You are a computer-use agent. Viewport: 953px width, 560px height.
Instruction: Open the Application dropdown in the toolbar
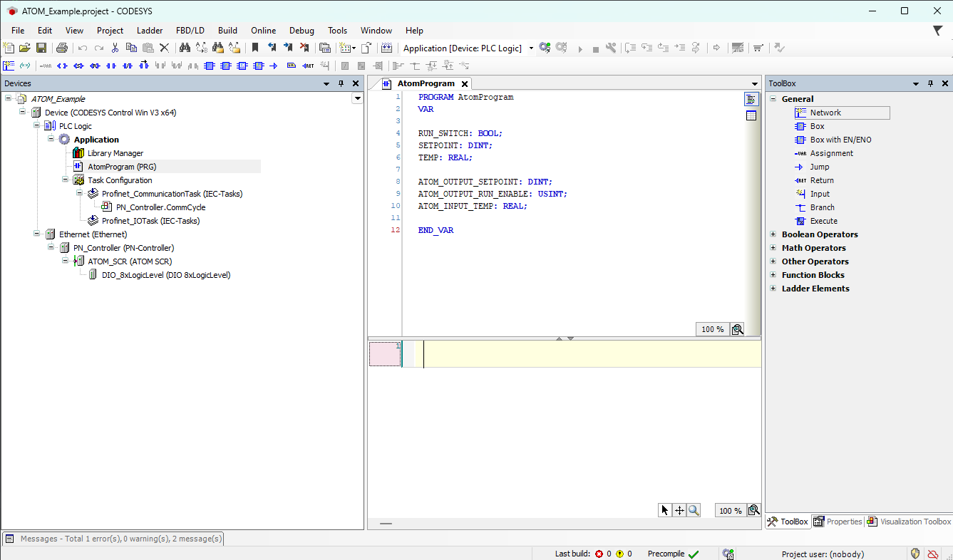530,48
